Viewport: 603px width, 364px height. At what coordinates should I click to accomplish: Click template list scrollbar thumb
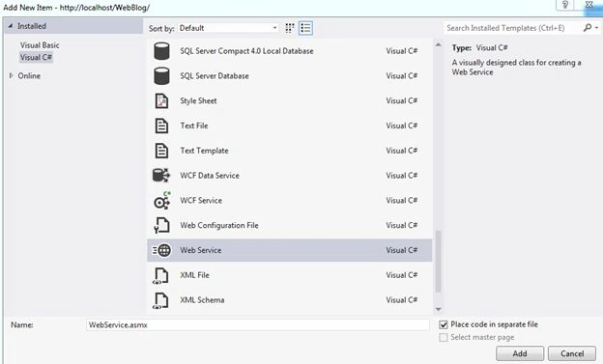click(x=438, y=262)
